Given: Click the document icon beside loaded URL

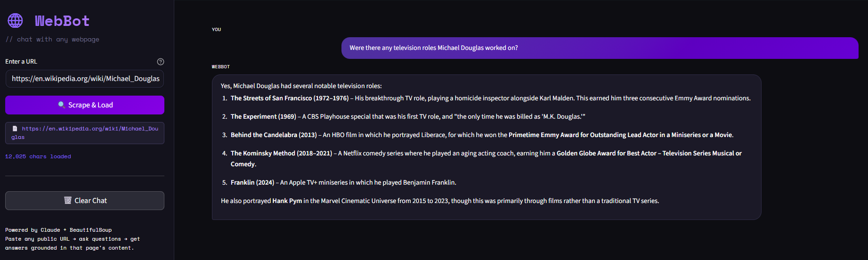Looking at the screenshot, I should (x=15, y=129).
